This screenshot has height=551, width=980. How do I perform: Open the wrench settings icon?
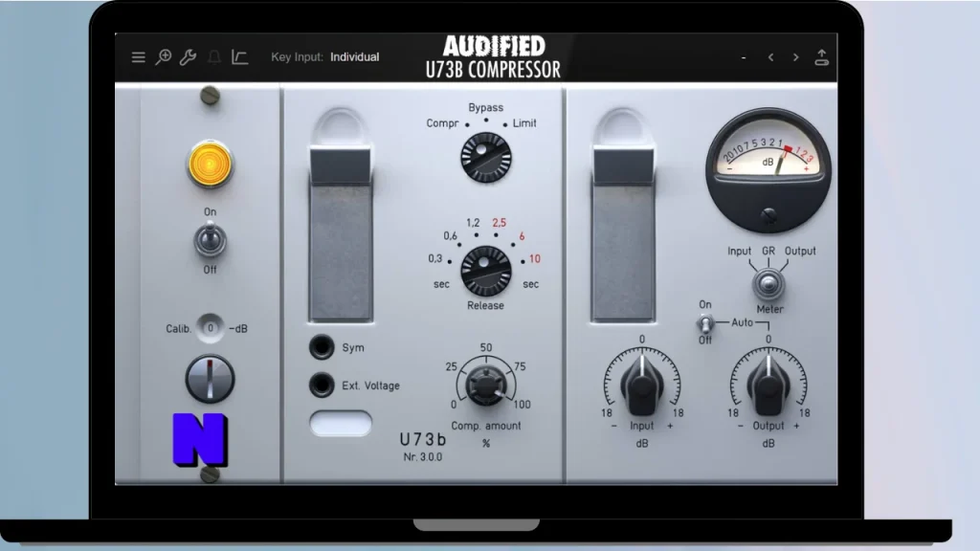pos(189,57)
